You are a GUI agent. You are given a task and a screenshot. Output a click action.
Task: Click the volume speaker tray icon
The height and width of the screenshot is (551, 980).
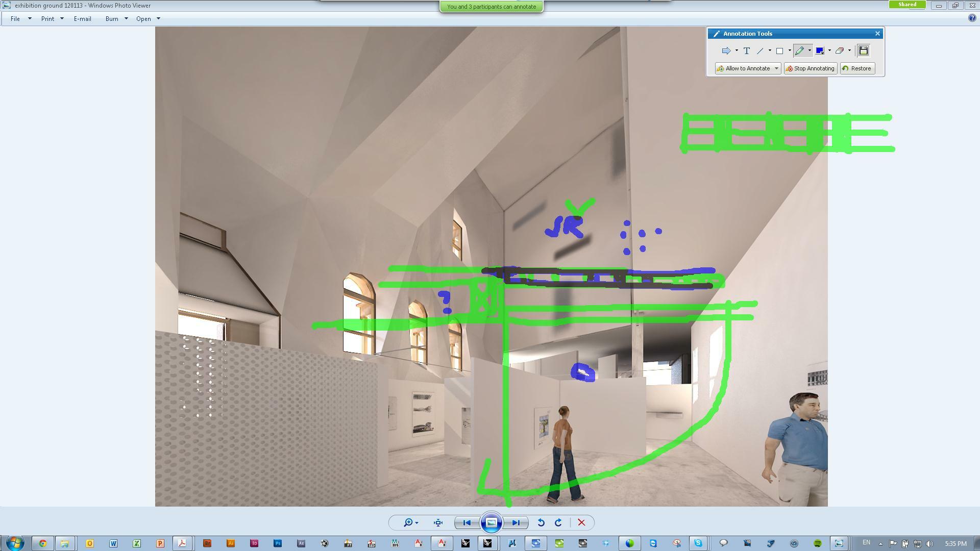pyautogui.click(x=929, y=544)
